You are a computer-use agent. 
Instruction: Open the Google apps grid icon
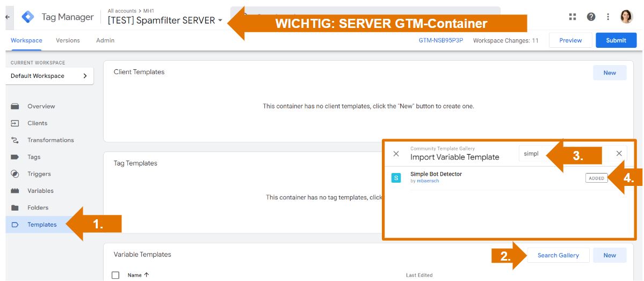(x=573, y=17)
